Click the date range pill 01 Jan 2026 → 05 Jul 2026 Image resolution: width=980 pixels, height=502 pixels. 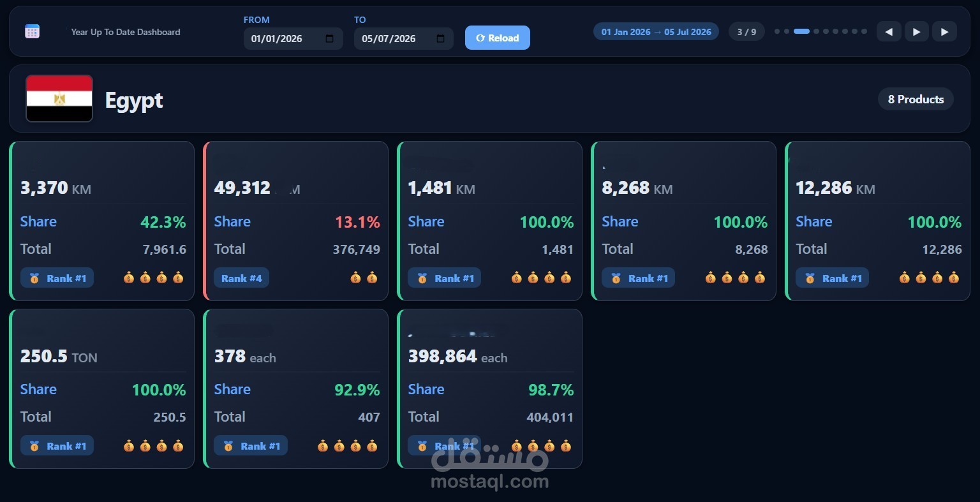pyautogui.click(x=657, y=31)
